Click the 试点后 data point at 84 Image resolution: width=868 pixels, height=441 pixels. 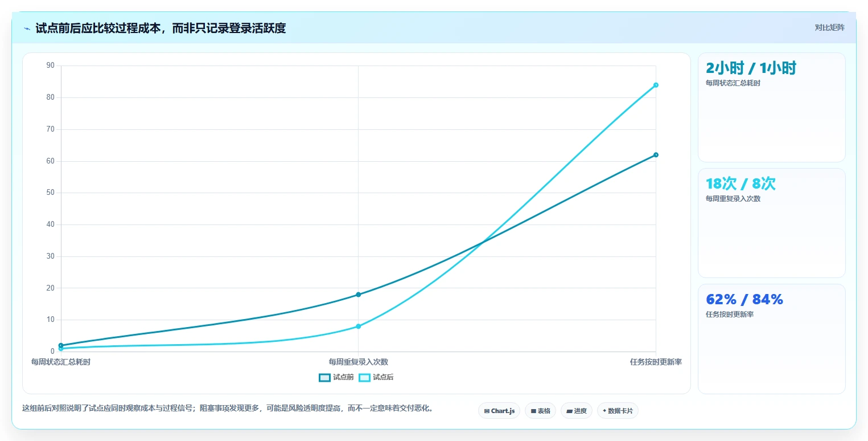click(656, 85)
